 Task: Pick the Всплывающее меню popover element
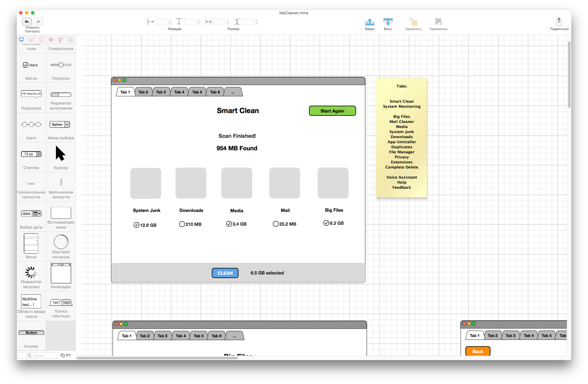(x=61, y=217)
